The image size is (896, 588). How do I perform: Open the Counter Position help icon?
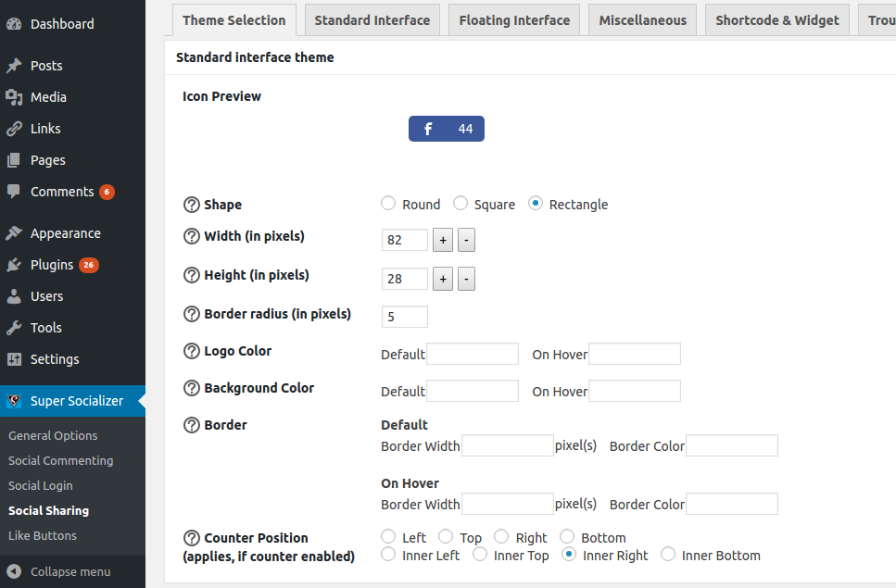coord(191,537)
